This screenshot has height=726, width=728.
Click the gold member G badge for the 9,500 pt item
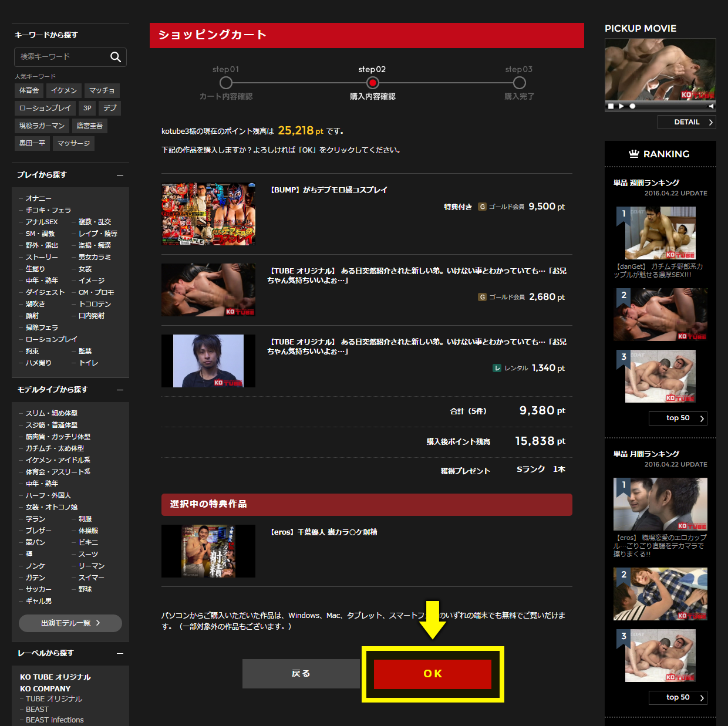click(x=482, y=207)
